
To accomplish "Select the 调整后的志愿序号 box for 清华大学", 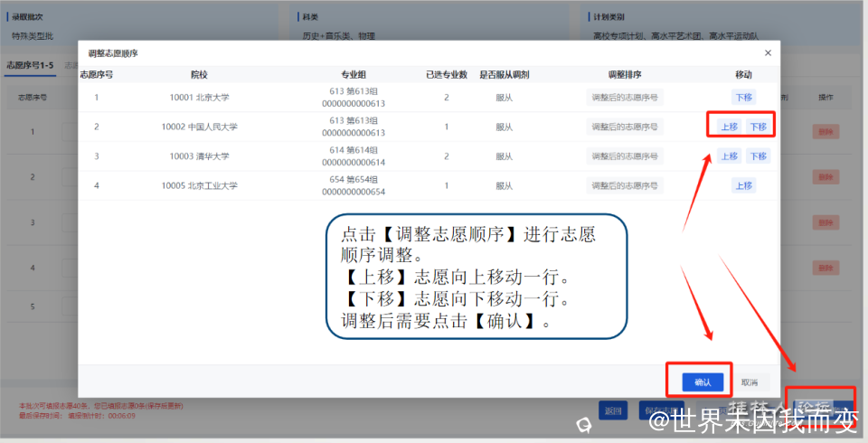I will 624,156.
